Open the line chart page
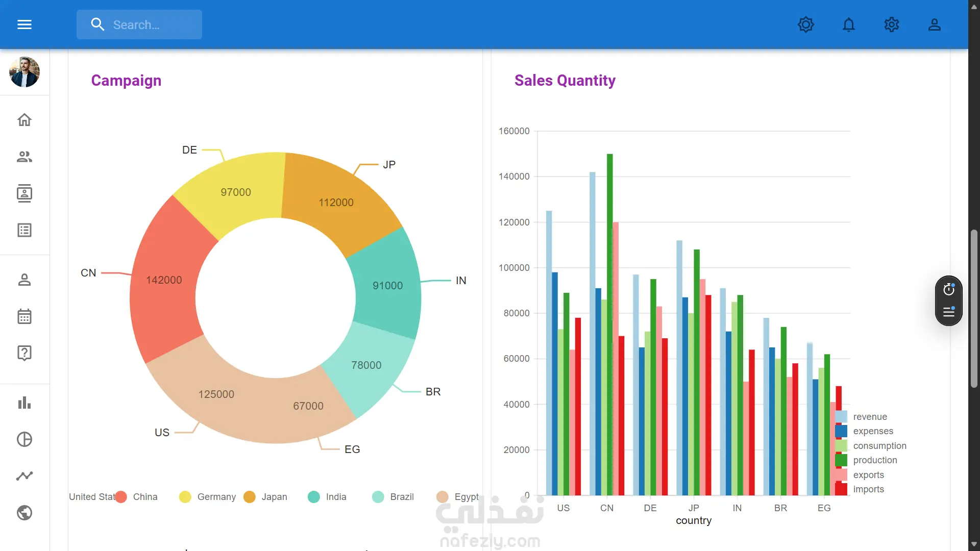This screenshot has width=980, height=551. coord(24,476)
